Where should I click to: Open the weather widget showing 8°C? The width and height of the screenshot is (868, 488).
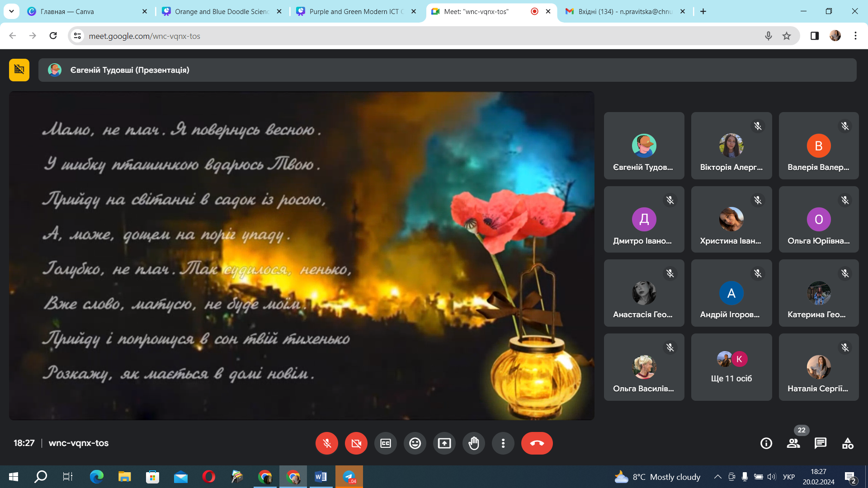tap(657, 477)
